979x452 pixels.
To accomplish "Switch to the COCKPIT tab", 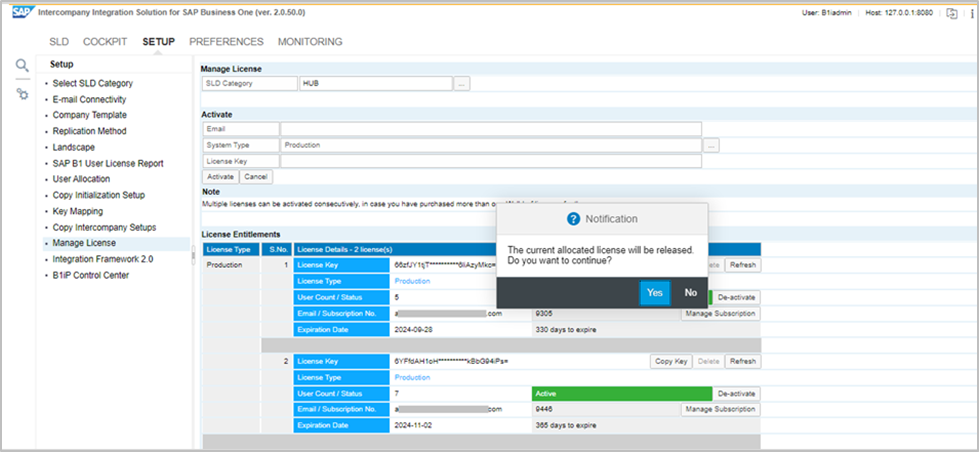I will coord(105,42).
